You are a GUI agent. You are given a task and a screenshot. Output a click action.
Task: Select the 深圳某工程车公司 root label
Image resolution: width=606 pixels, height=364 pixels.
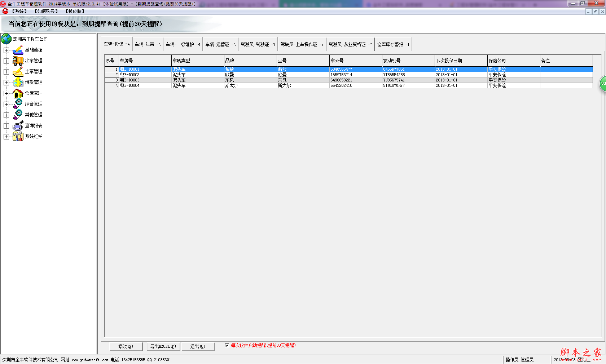click(x=30, y=39)
